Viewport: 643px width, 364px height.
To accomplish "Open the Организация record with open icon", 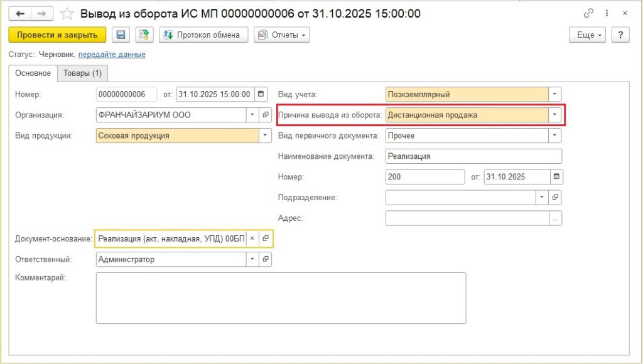I will tap(266, 115).
